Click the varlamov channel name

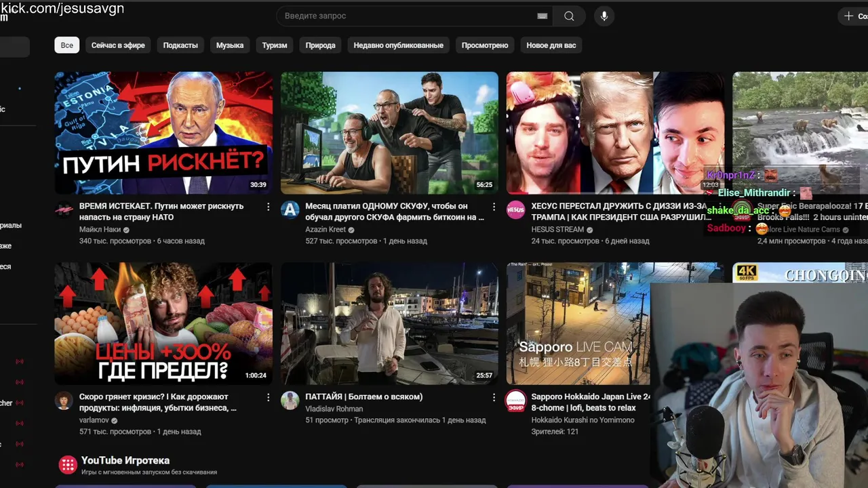click(94, 420)
